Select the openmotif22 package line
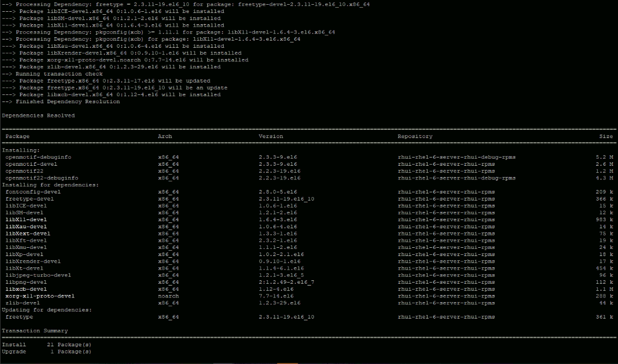618x364 pixels. 24,171
